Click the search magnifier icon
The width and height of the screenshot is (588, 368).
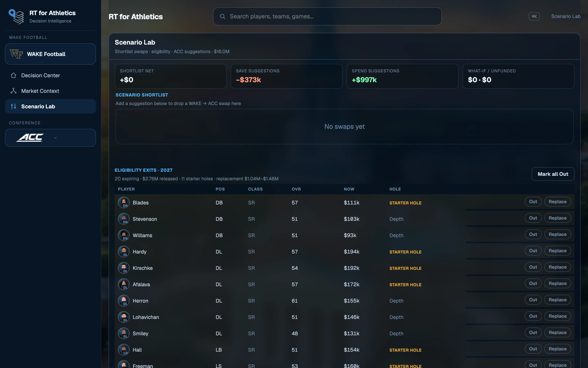click(223, 16)
